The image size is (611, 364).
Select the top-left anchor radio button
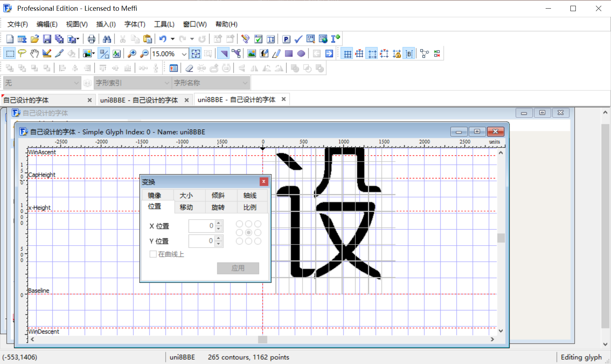tap(239, 224)
